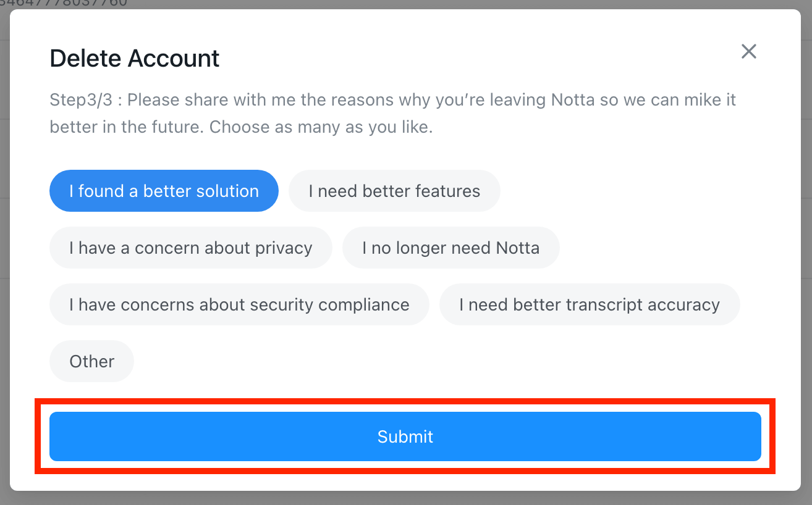Select 'I need better features' reason
Image resolution: width=812 pixels, height=505 pixels.
pos(394,191)
